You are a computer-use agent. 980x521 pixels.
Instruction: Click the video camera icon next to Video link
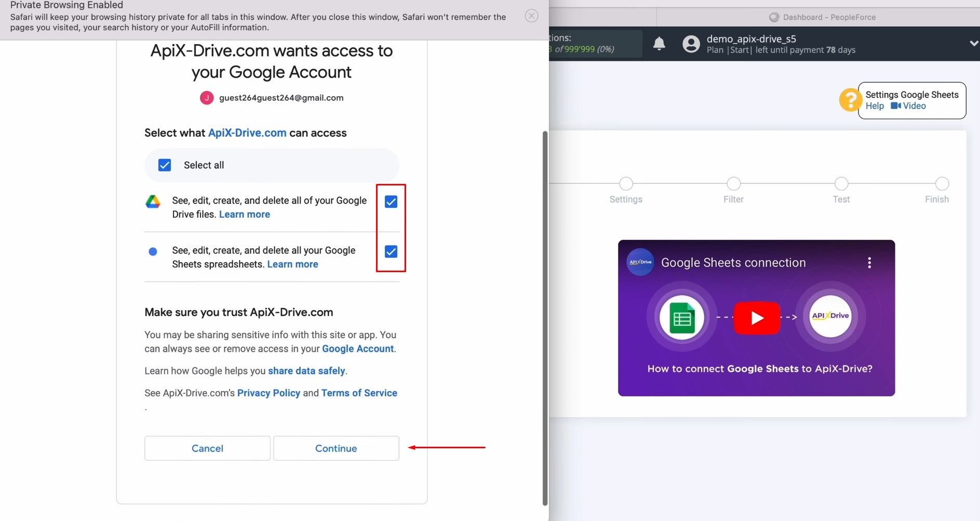895,105
